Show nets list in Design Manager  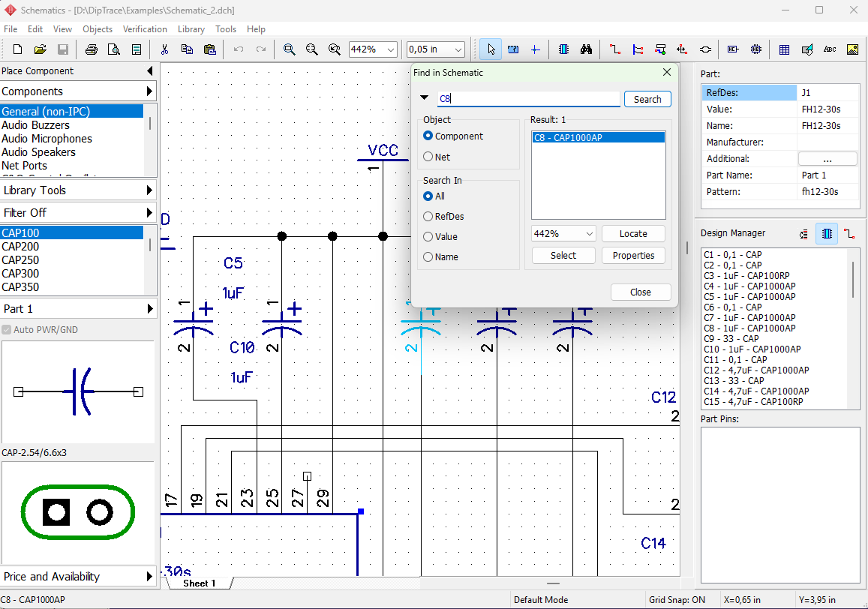click(x=848, y=234)
